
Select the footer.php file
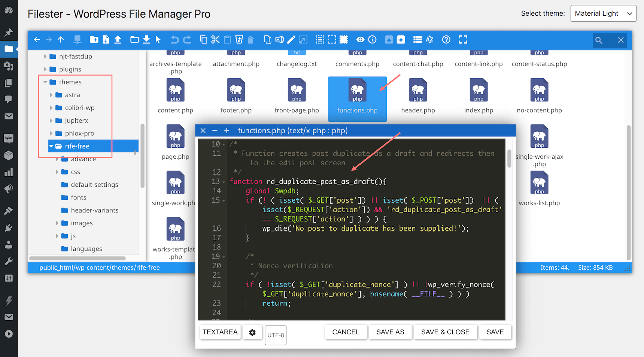coord(236,96)
